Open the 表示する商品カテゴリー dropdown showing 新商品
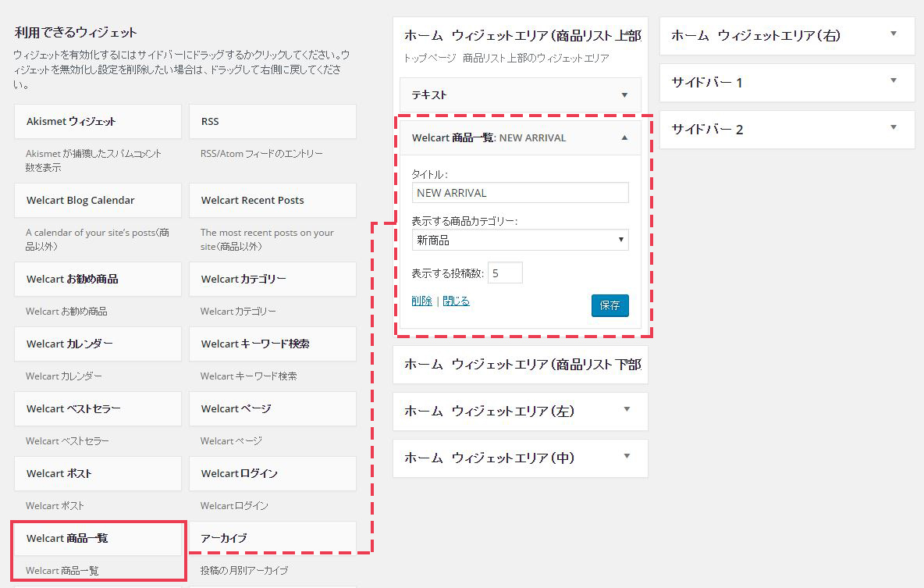924x588 pixels. [x=521, y=240]
